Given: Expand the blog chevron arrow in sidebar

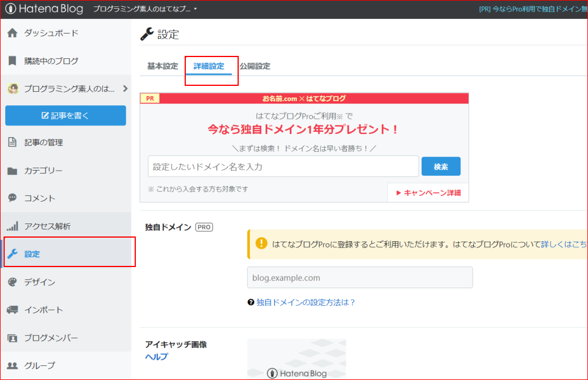Looking at the screenshot, I should 125,88.
